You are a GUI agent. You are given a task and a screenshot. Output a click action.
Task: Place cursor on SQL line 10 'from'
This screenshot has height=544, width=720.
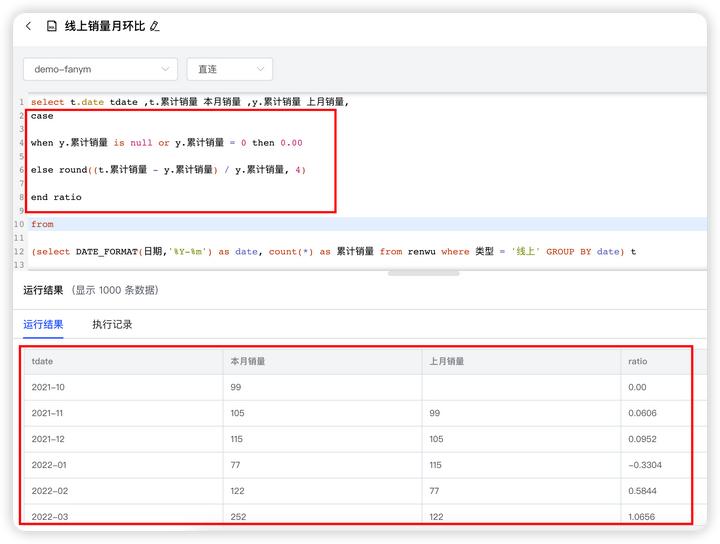(x=42, y=224)
